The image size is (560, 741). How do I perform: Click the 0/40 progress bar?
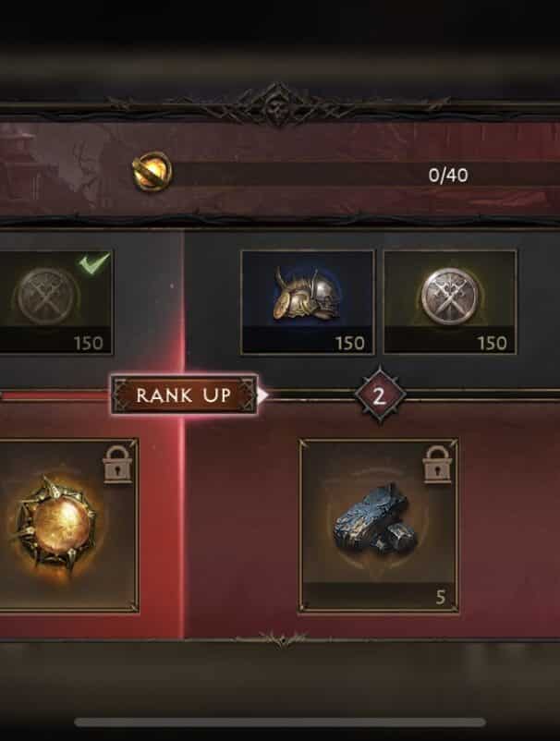(364, 175)
